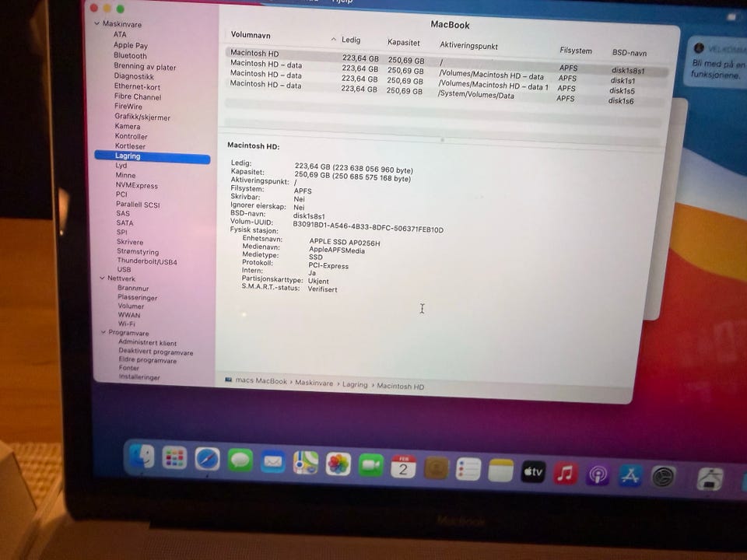Select Bluetooth in sidebar

[x=130, y=56]
